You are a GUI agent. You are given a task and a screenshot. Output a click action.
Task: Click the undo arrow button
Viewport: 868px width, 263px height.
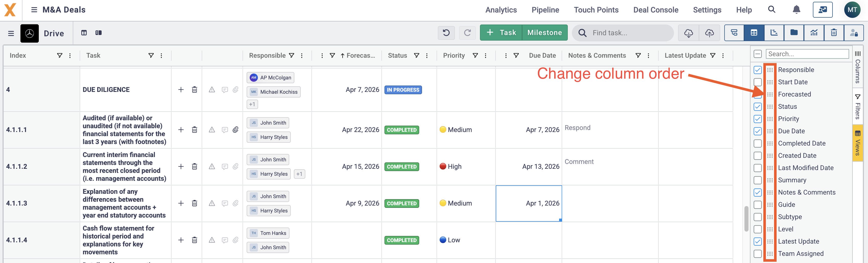coord(446,33)
